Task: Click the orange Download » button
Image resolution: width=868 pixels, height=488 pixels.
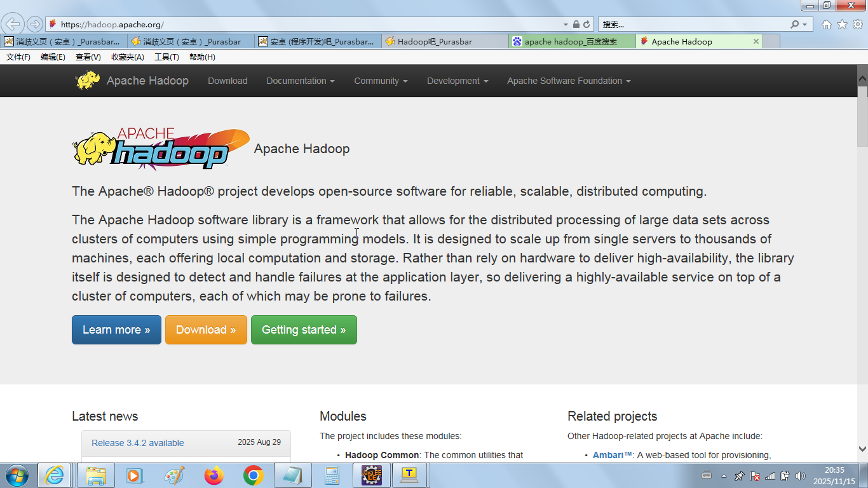Action: point(206,330)
